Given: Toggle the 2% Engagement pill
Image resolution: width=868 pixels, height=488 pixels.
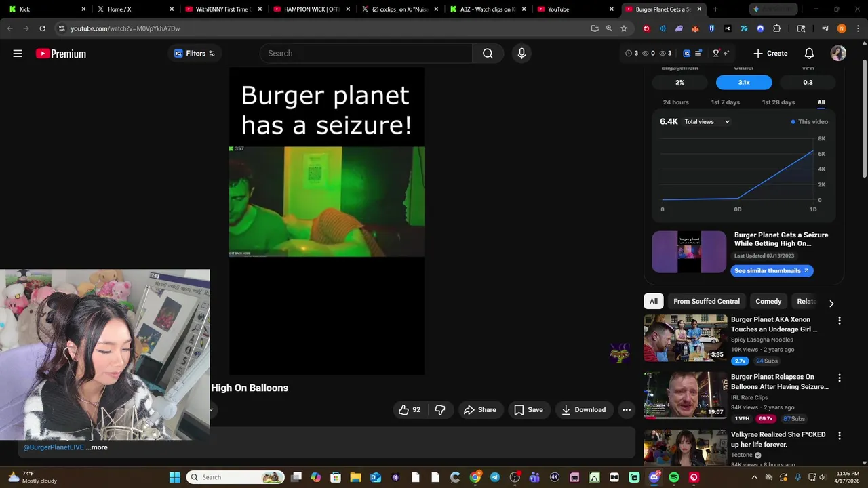Looking at the screenshot, I should pyautogui.click(x=679, y=83).
